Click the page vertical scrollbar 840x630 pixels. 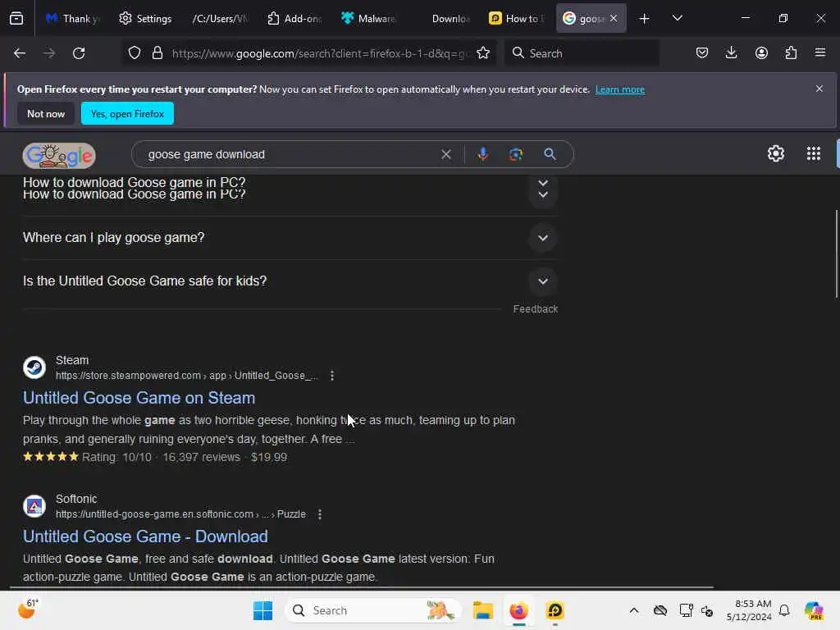pos(836,254)
